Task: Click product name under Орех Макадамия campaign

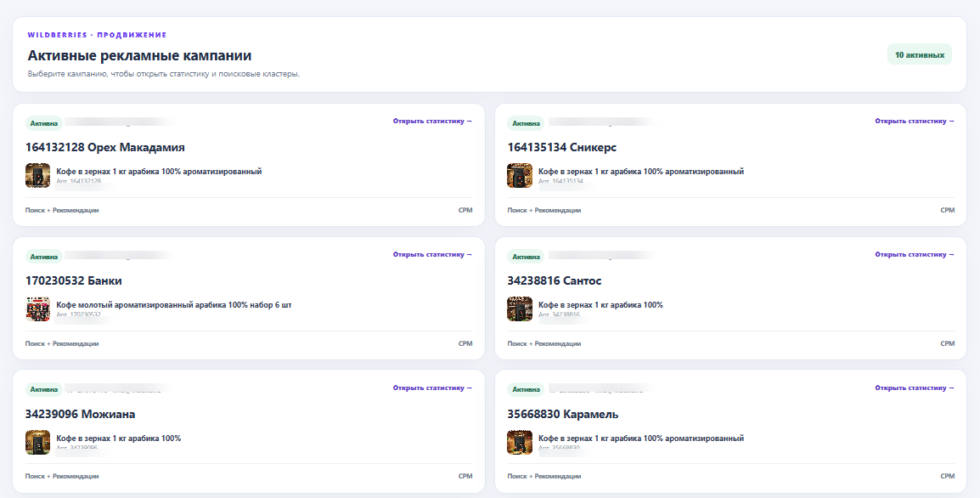Action: click(159, 172)
